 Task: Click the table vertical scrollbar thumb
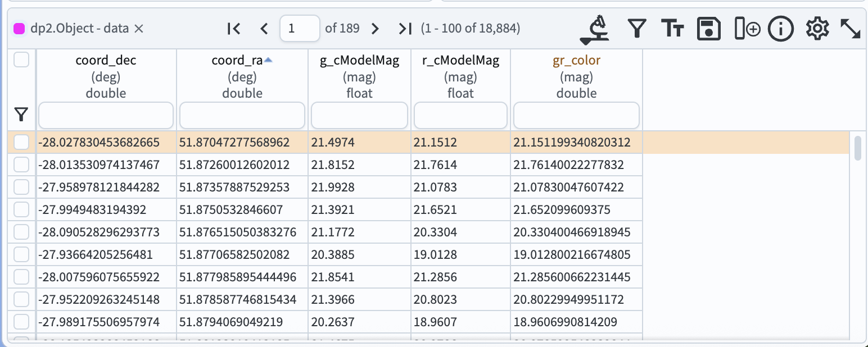tap(858, 148)
